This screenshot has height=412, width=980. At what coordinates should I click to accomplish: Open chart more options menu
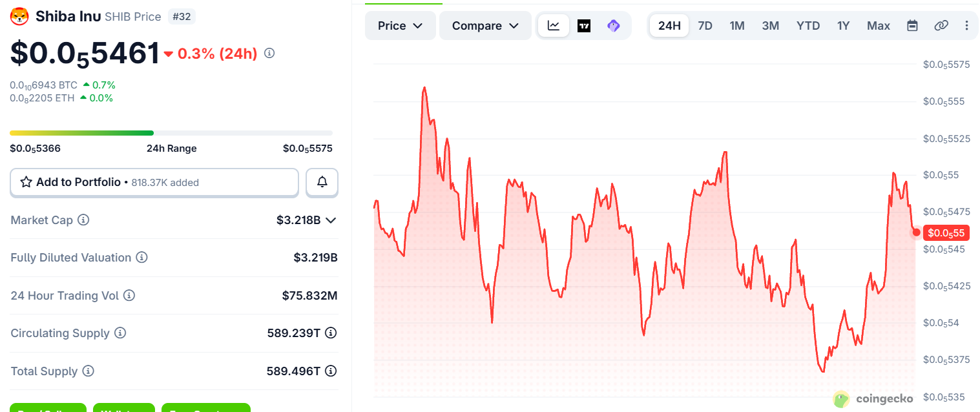966,26
